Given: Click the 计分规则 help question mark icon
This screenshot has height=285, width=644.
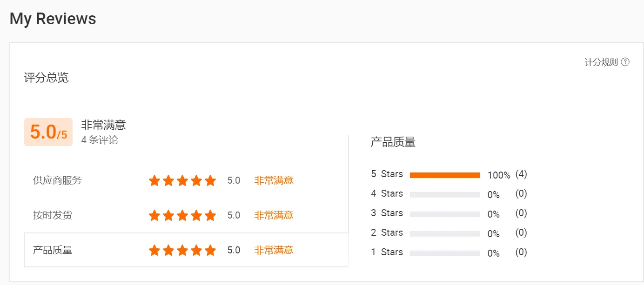Looking at the screenshot, I should click(x=625, y=62).
